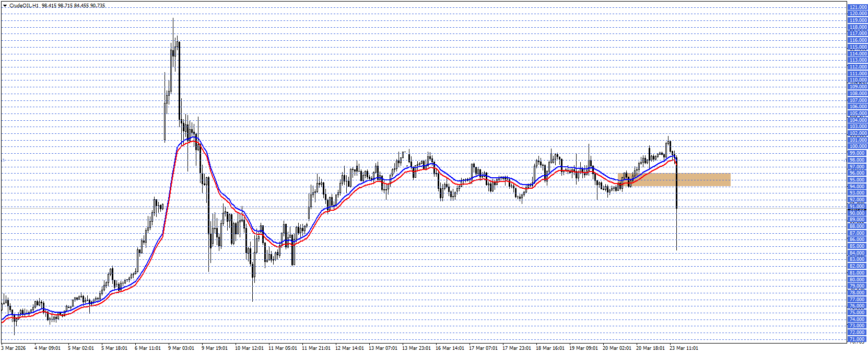Viewport: 868px width, 354px height.
Task: Click the 105.000 price axis label
Action: click(858, 113)
